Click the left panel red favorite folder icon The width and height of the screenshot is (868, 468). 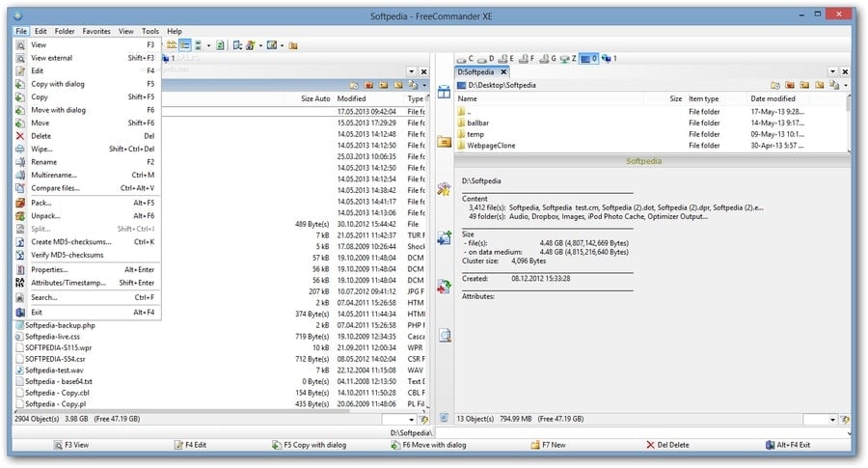tap(368, 85)
